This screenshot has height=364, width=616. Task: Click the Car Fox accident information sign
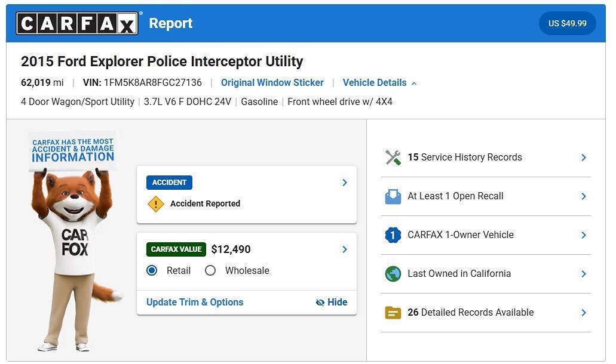tap(73, 151)
